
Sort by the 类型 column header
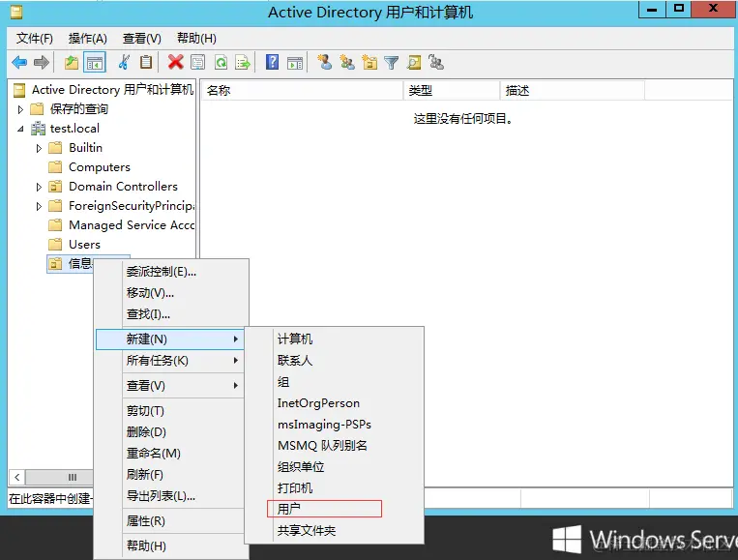(x=452, y=90)
